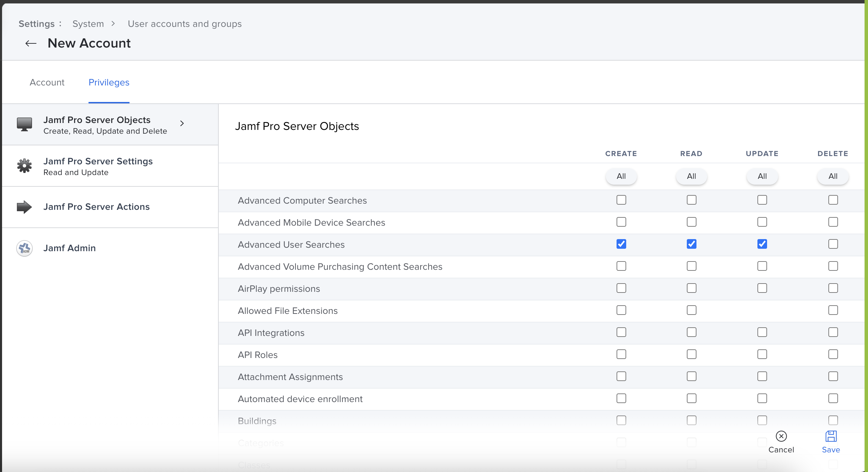Uncheck Create for Advanced User Searches

coord(621,244)
